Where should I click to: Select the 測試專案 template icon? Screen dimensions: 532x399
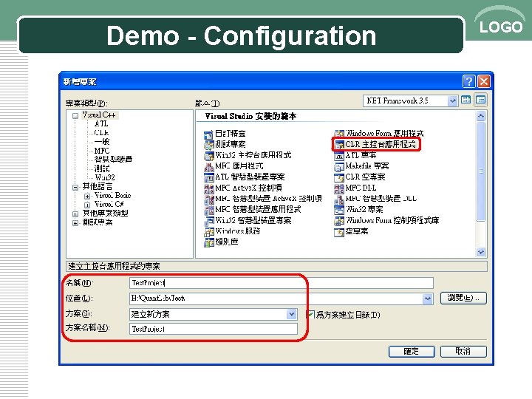[208, 146]
